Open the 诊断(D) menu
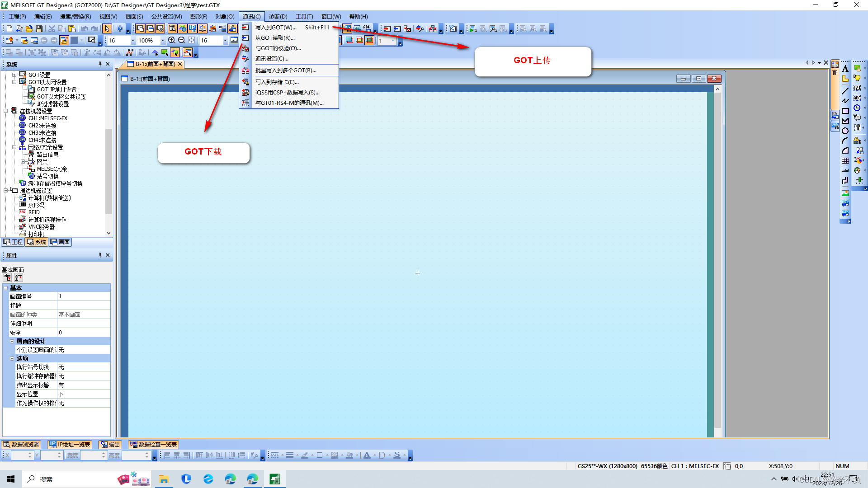 278,17
